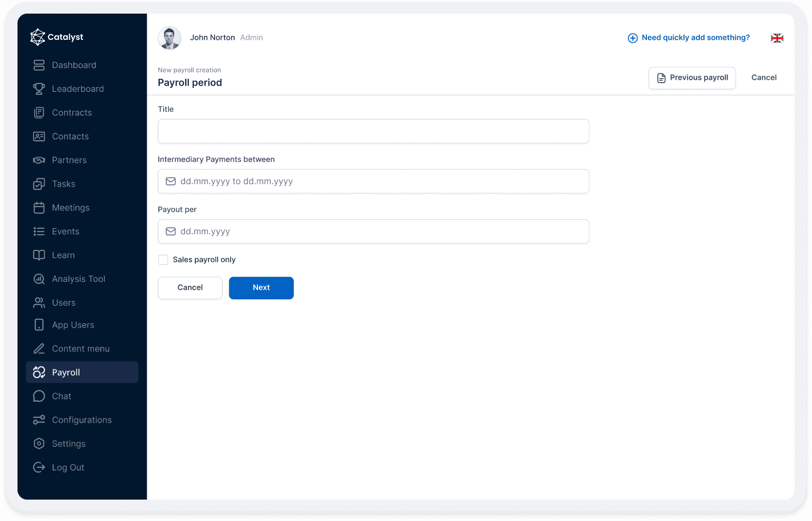
Task: Select Contracts from the sidebar menu
Action: pyautogui.click(x=72, y=113)
